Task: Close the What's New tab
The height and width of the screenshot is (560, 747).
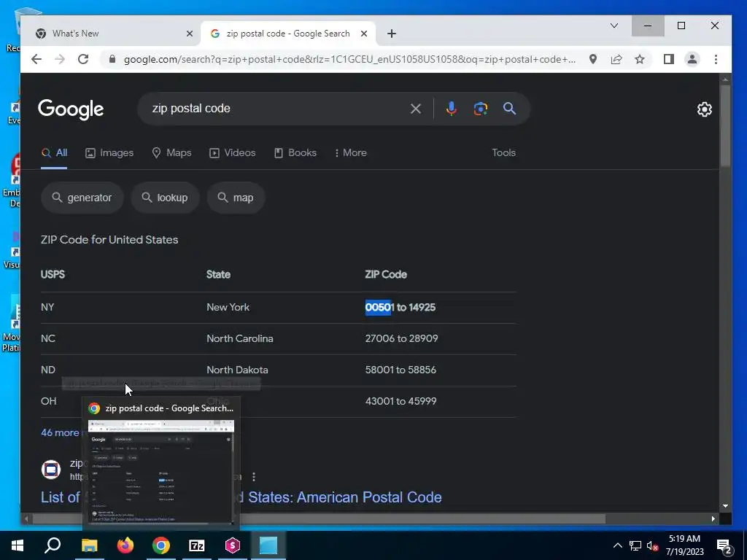Action: (189, 34)
